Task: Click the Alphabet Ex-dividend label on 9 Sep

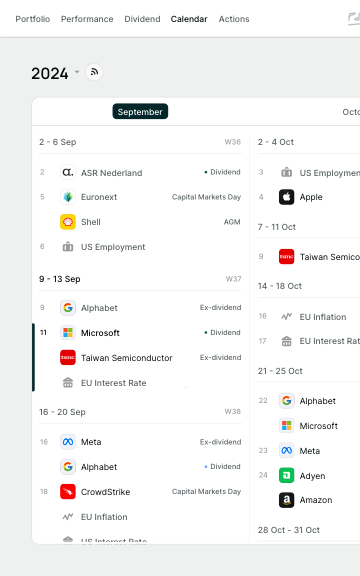Action: [220, 307]
